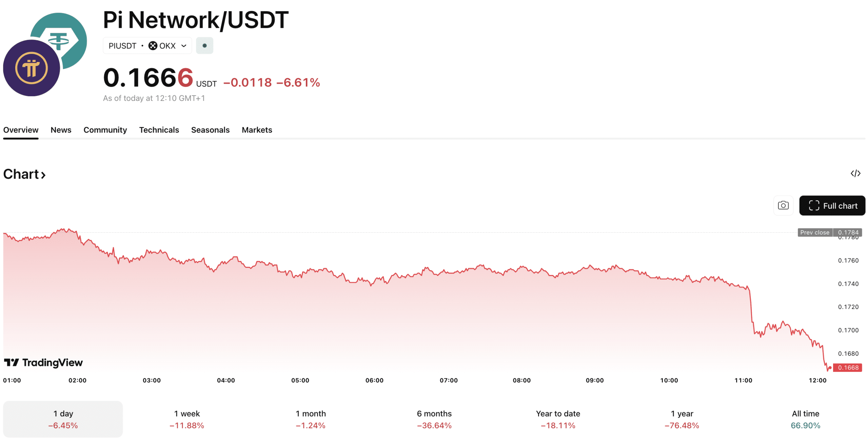Click the 06:00 time axis label
Screen dimensions: 868x441
pos(374,380)
